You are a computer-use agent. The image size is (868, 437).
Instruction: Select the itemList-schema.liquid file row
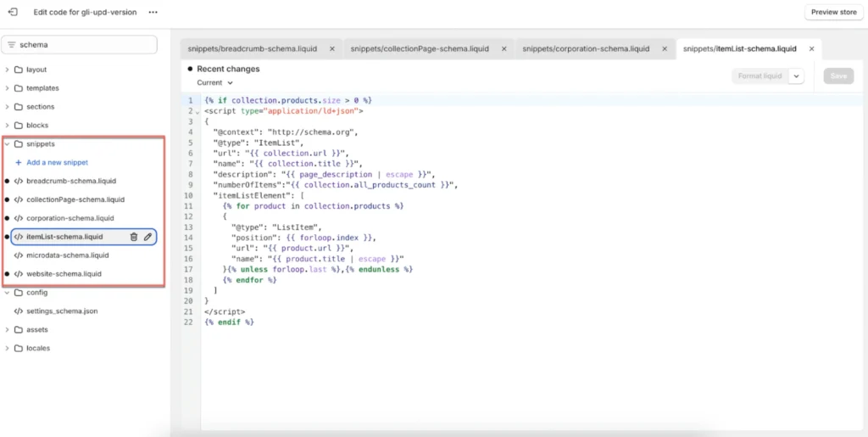tap(84, 237)
